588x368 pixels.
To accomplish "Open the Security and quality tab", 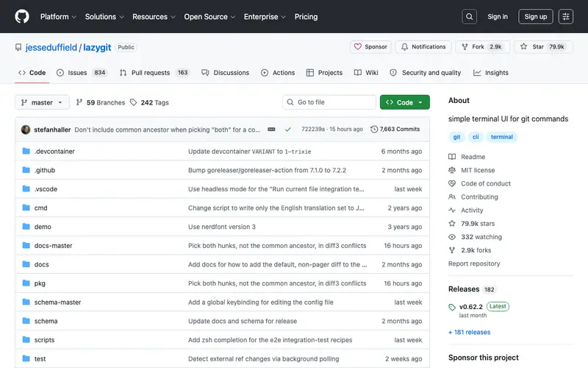I will (426, 72).
